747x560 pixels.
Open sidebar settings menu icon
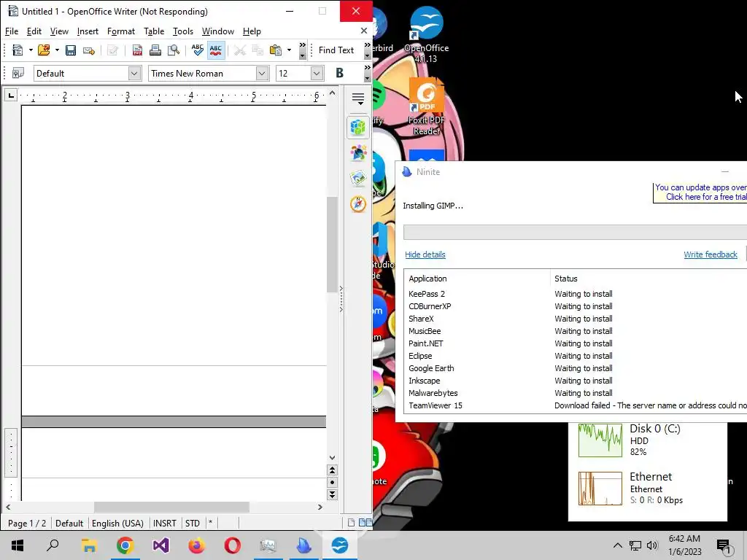point(357,98)
